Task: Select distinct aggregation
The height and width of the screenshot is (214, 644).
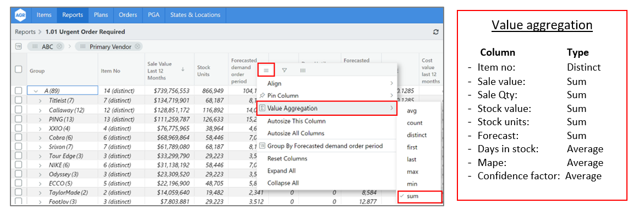Action: (419, 135)
